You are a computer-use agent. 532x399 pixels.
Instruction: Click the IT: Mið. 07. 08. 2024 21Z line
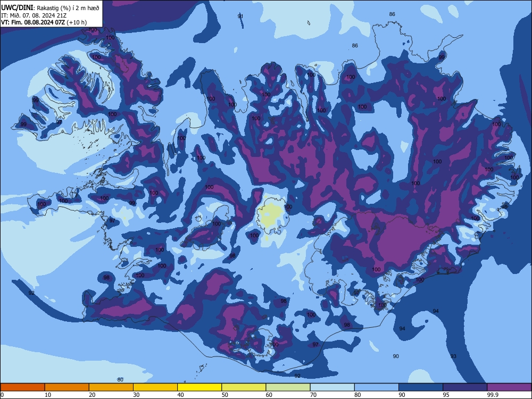[33, 15]
